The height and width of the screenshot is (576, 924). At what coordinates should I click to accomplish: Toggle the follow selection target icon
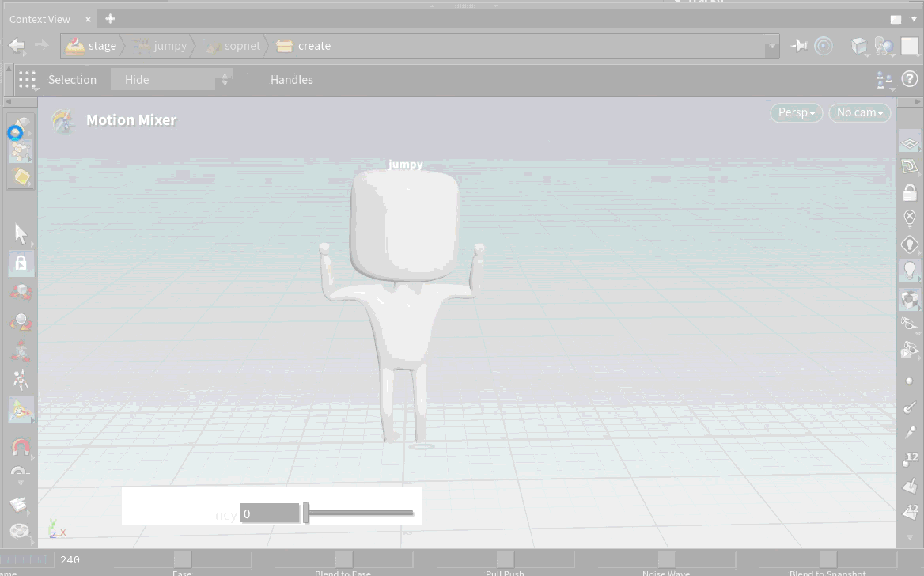pos(824,45)
